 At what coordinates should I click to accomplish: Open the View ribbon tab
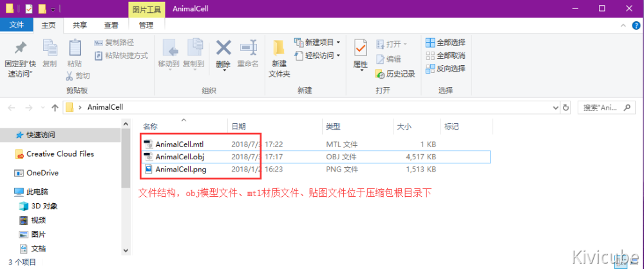coord(111,25)
